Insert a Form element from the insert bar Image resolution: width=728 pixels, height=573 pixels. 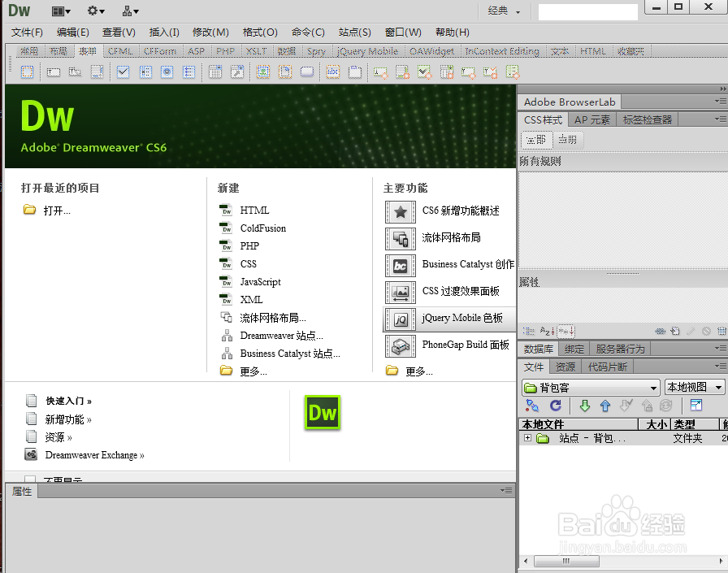pyautogui.click(x=27, y=72)
